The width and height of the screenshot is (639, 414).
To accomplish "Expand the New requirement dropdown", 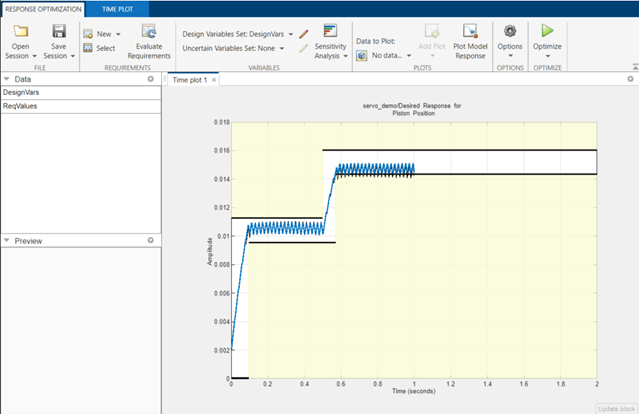I will (118, 33).
